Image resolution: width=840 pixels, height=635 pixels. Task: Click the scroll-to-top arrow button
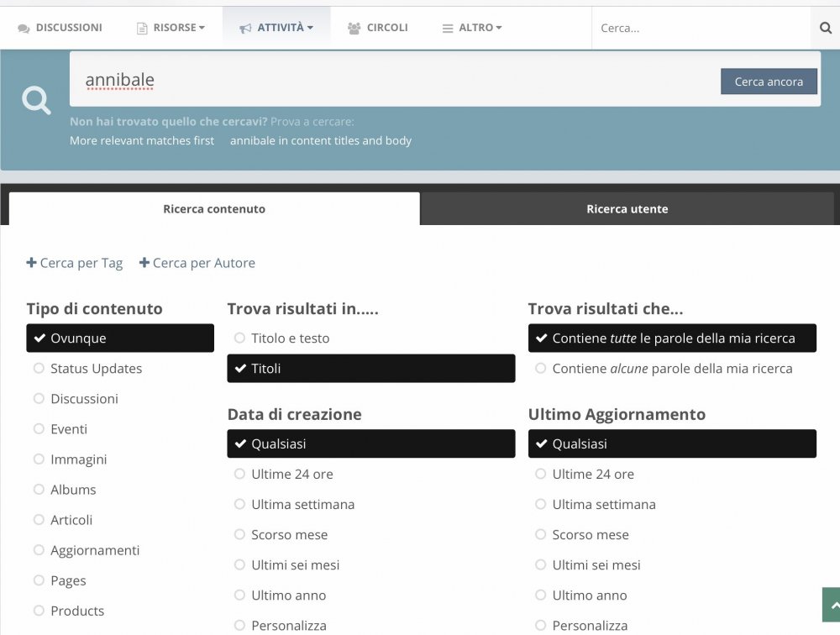coord(832,605)
